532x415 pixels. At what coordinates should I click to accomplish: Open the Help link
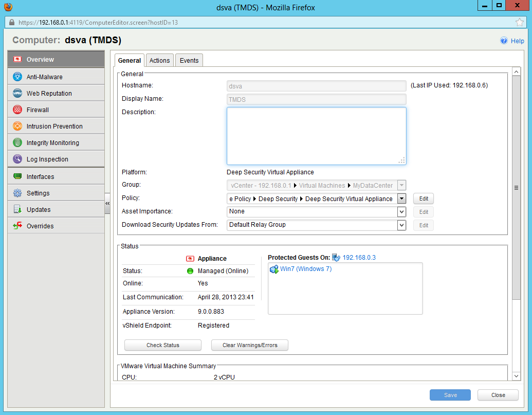pos(518,41)
